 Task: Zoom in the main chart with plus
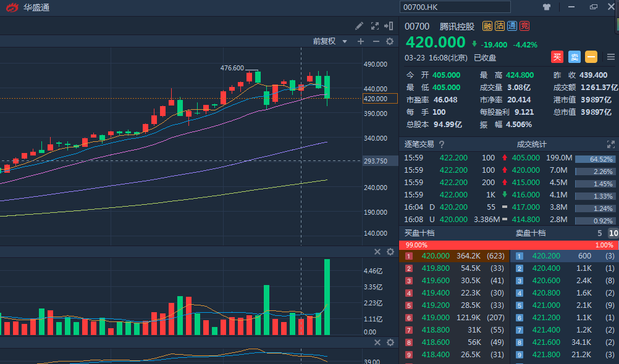(360, 41)
